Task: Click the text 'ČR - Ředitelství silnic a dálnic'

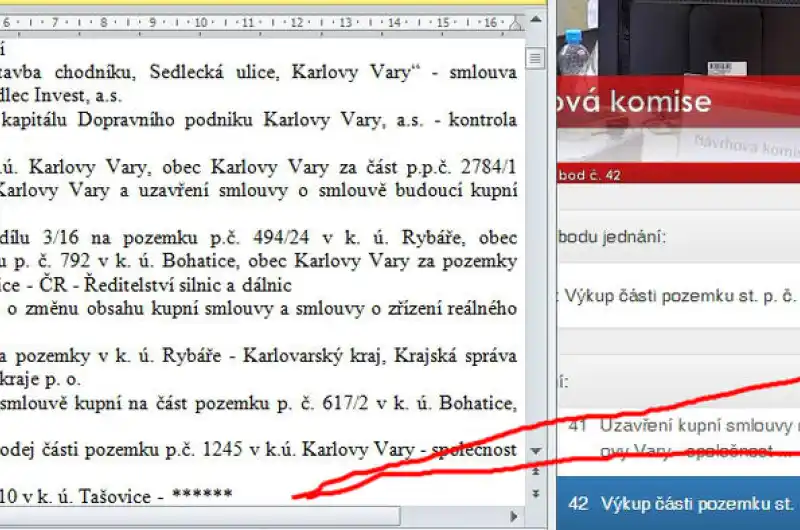Action: [x=165, y=285]
